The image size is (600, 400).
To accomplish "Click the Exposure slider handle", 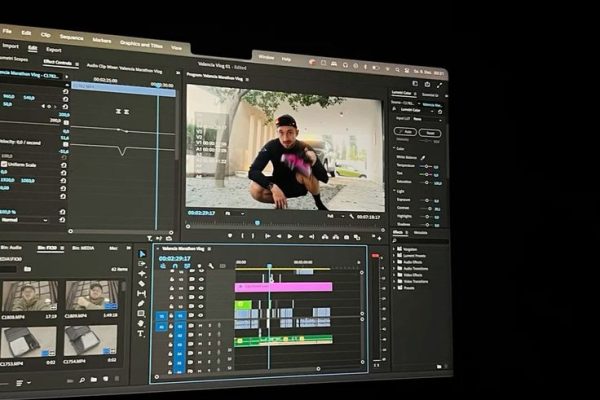I will [x=427, y=200].
